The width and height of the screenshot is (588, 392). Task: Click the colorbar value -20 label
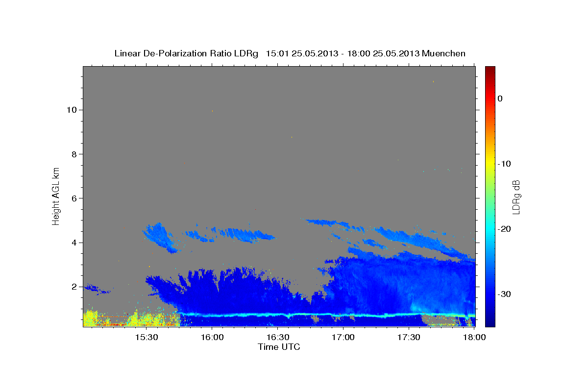pyautogui.click(x=504, y=229)
